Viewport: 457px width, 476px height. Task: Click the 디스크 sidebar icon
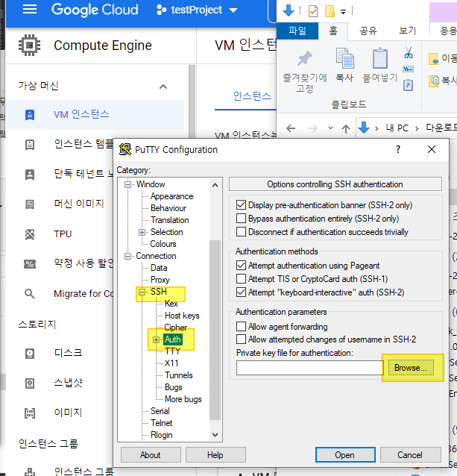(x=30, y=354)
